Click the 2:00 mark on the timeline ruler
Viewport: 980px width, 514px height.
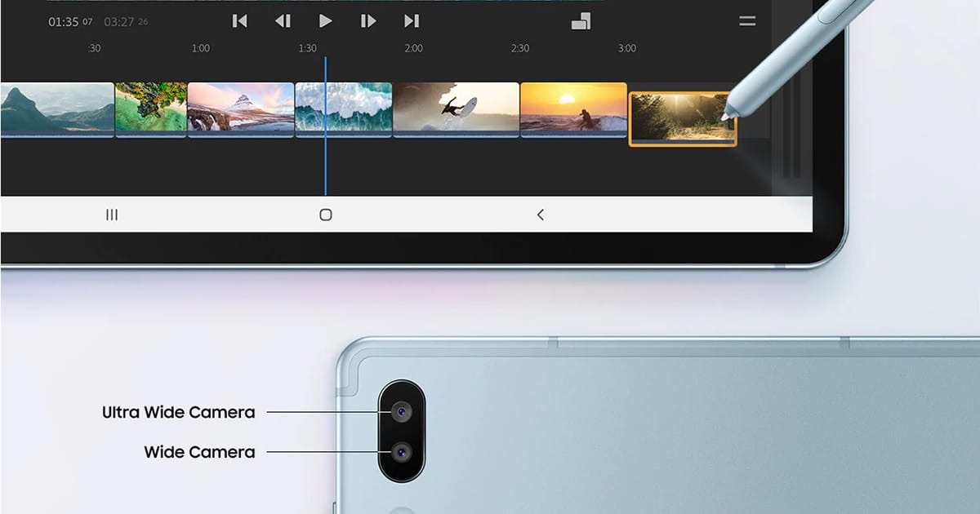pos(414,48)
